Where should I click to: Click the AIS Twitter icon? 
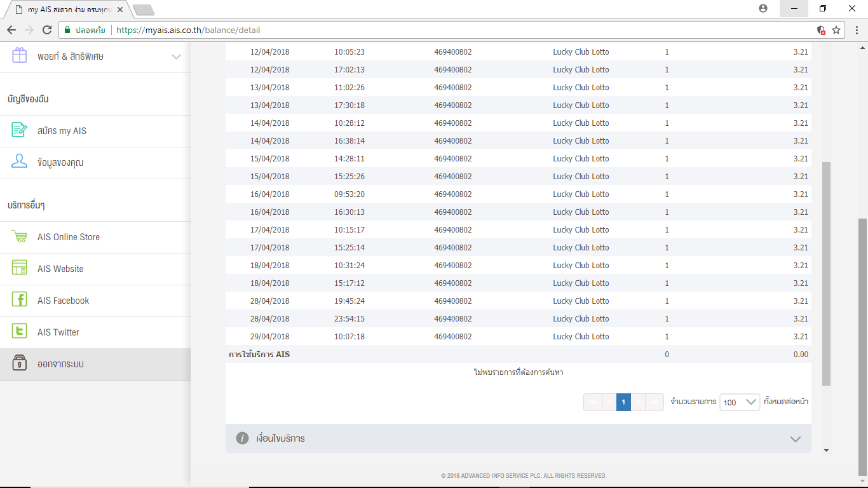[x=20, y=332]
